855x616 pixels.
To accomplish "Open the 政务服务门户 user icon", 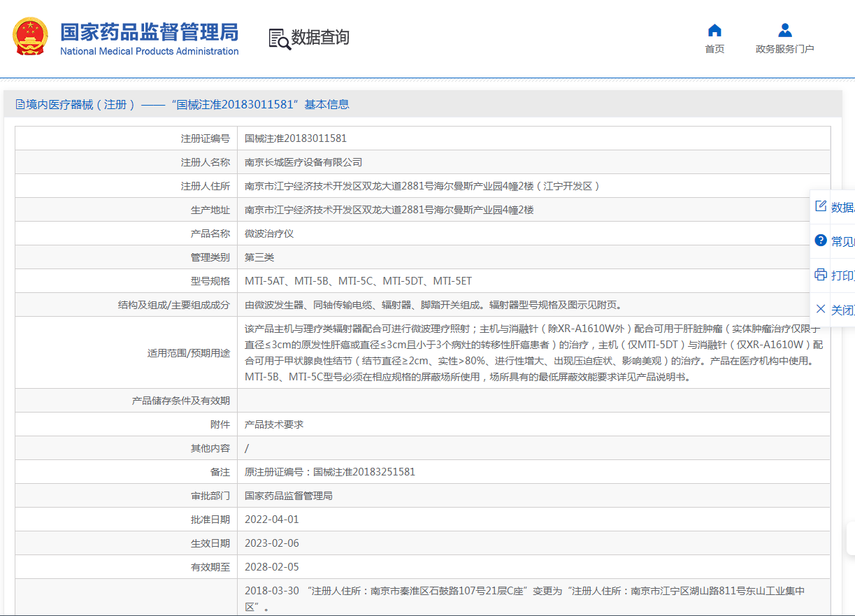I will coord(785,30).
